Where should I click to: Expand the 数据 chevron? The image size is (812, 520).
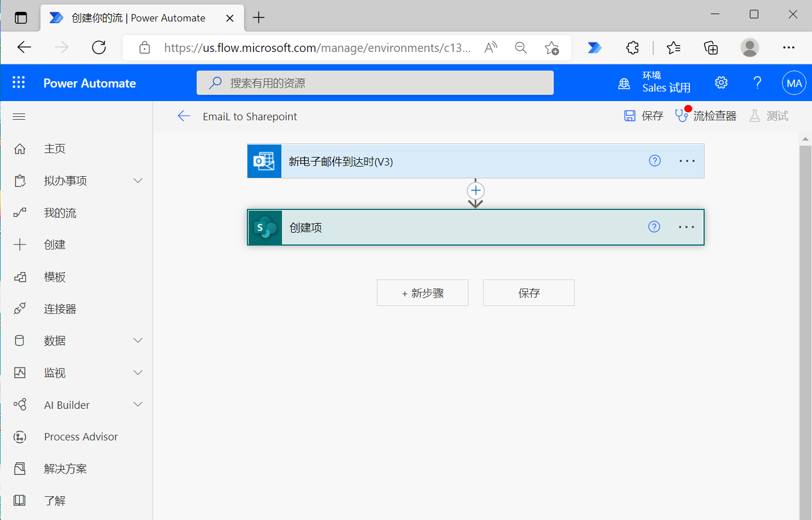pyautogui.click(x=138, y=340)
